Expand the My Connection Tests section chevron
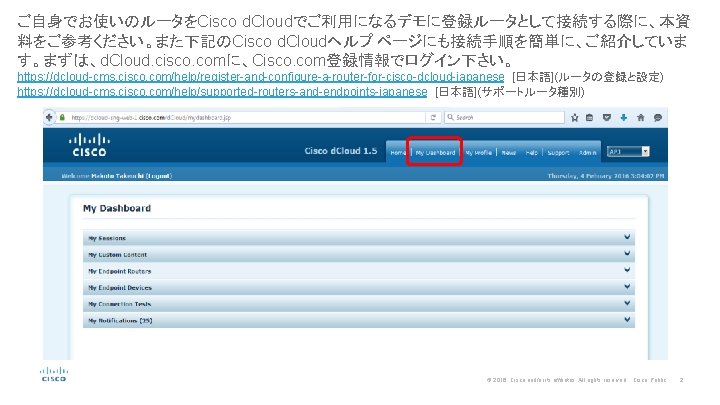Viewport: 720px width, 405px height. pyautogui.click(x=627, y=303)
